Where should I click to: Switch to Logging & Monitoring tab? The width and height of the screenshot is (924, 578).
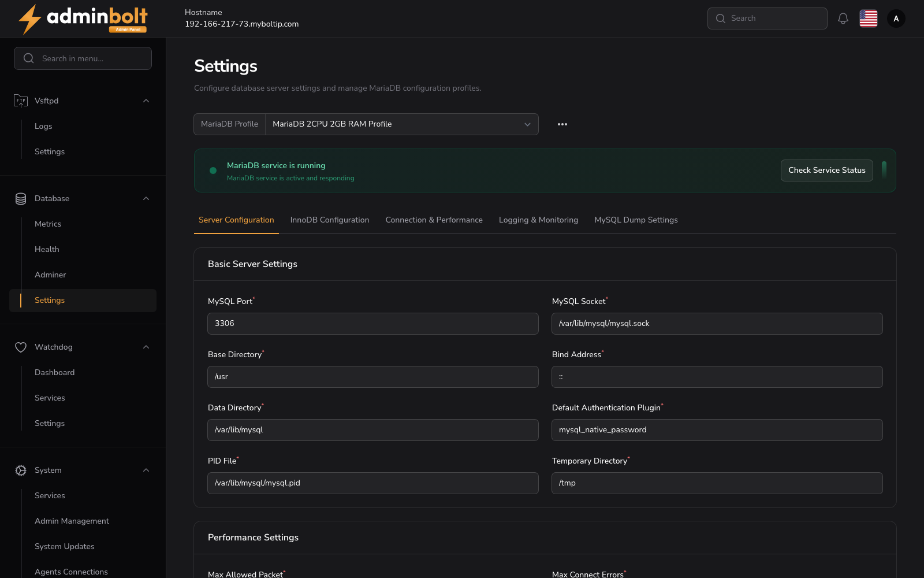pos(538,220)
